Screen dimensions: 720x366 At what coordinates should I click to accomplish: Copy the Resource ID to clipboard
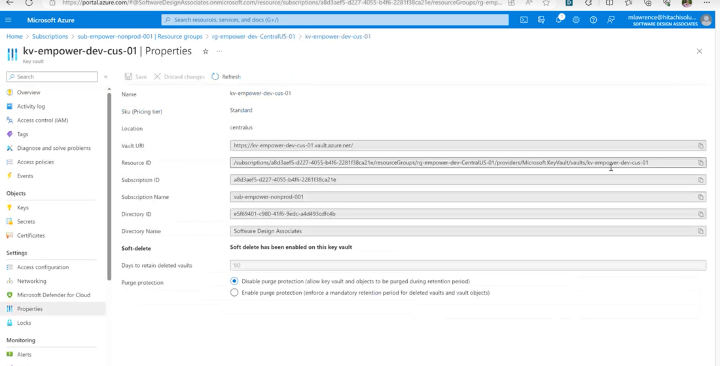point(701,163)
